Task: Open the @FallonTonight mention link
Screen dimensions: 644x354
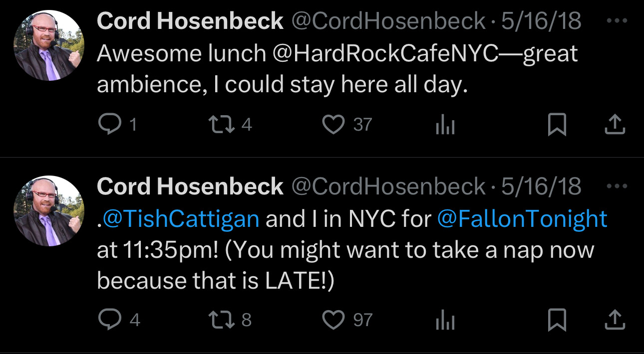Action: (x=522, y=219)
